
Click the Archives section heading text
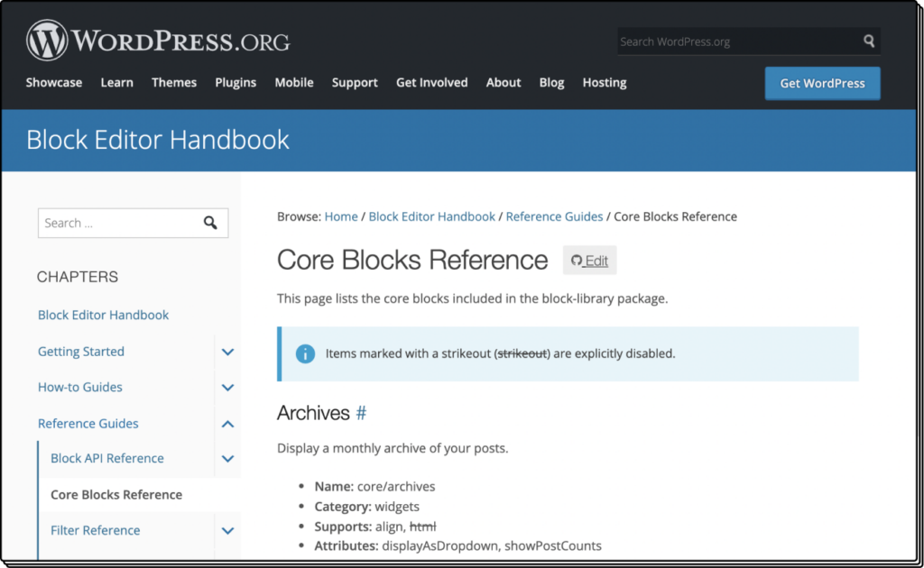point(313,413)
